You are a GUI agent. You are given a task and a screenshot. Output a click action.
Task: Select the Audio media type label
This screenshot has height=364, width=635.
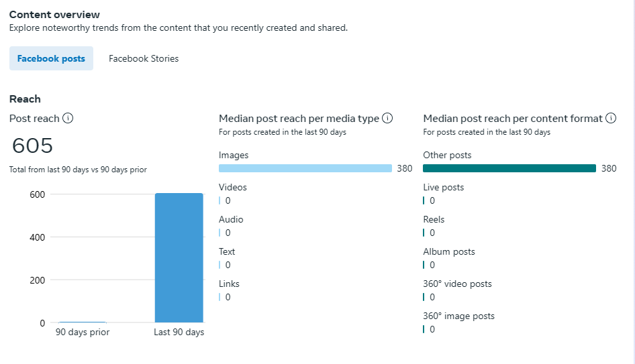click(231, 220)
